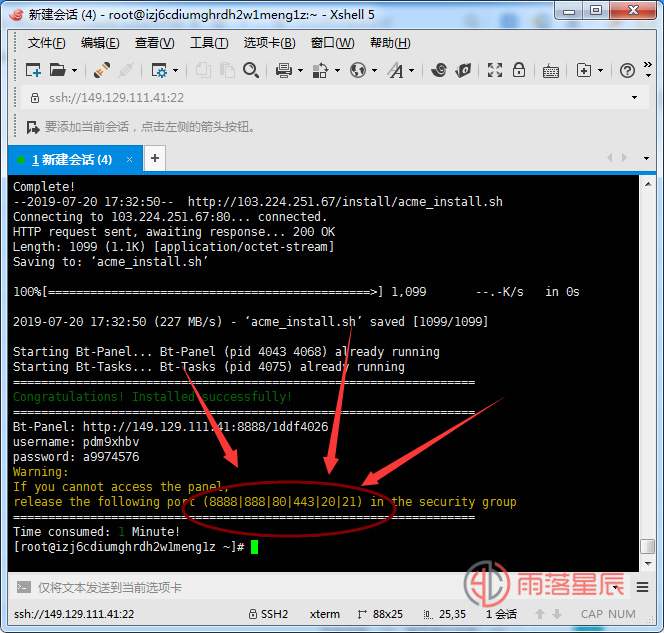This screenshot has width=664, height=633.
Task: Expand the plus-box toolbar icon dropdown arrow
Action: (600, 70)
